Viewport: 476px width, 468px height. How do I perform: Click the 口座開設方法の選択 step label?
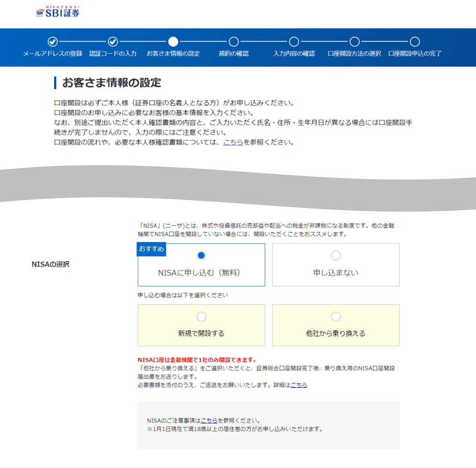coord(354,53)
